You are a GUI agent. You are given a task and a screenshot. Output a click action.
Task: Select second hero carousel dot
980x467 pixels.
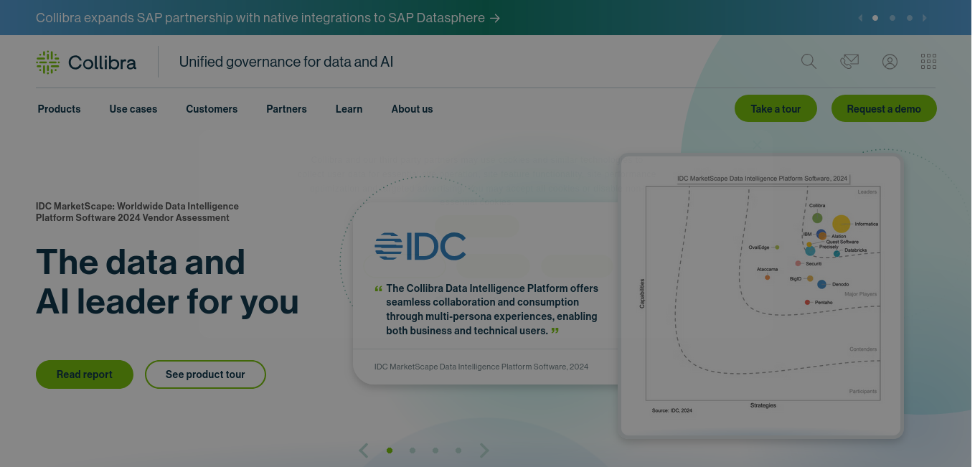click(x=413, y=451)
